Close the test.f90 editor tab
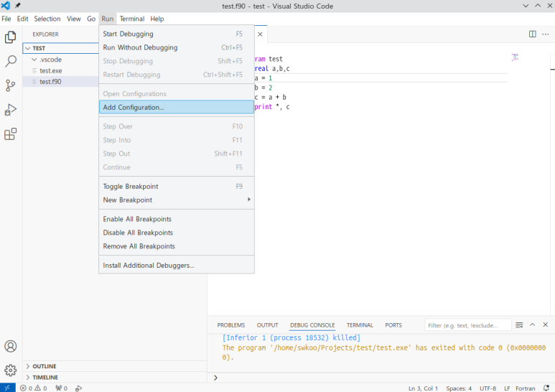 coord(260,34)
